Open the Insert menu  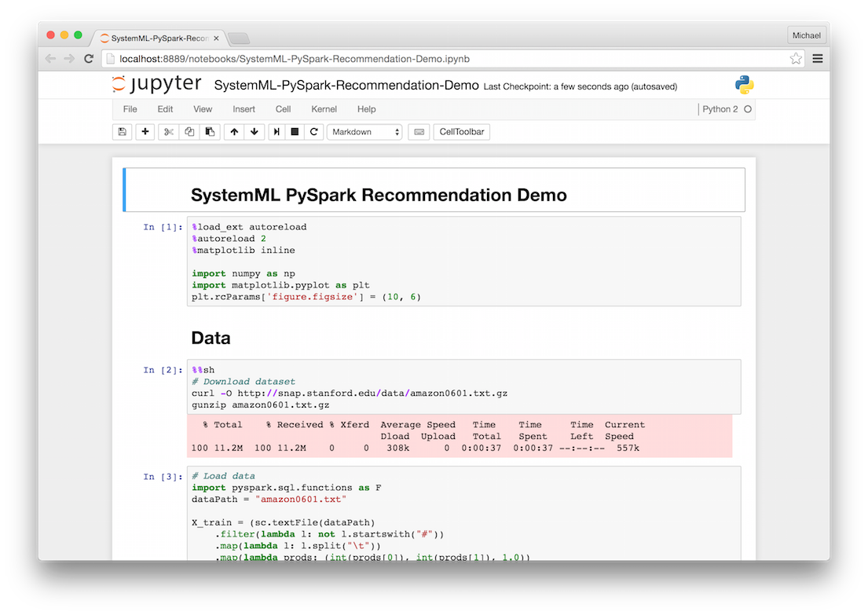(244, 109)
